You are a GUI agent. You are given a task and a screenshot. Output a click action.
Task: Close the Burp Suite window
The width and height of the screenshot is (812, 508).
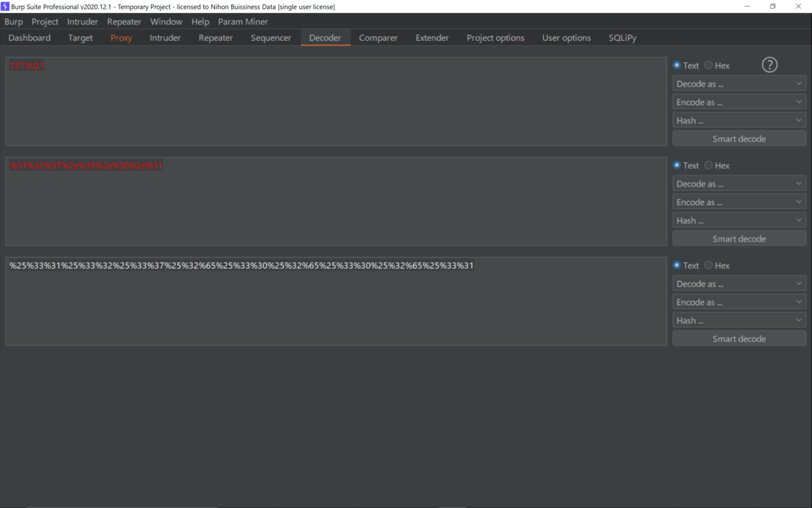[x=798, y=6]
